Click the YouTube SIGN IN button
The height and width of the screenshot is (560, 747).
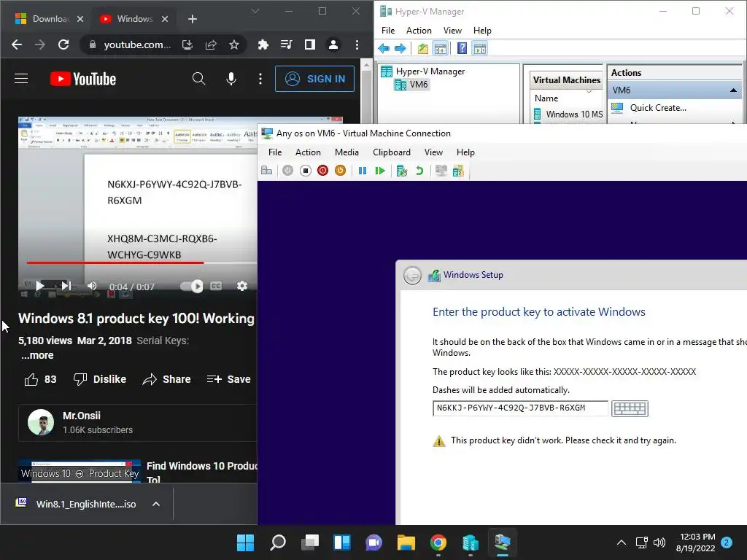[x=315, y=79]
